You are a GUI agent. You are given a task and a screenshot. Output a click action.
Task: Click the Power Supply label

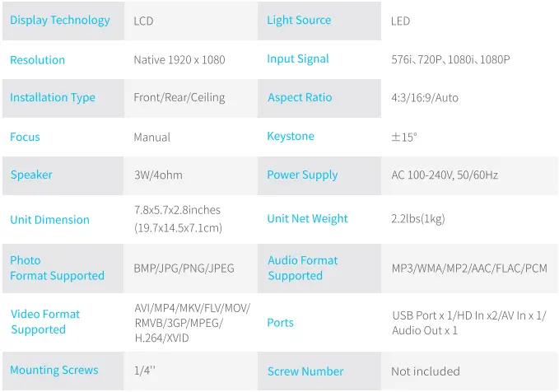pos(302,175)
